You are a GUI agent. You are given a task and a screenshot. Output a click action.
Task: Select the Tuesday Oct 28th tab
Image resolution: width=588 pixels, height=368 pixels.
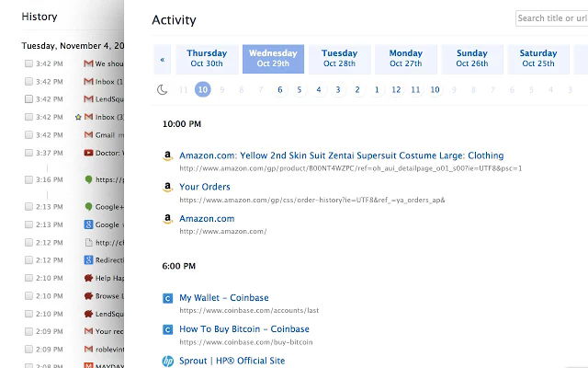tap(339, 59)
